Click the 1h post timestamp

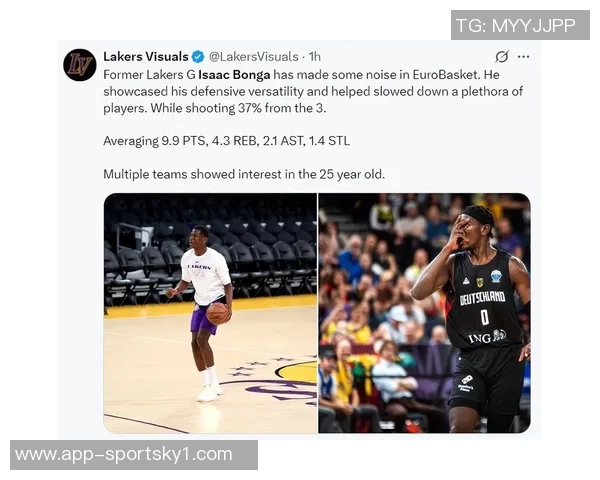pyautogui.click(x=315, y=57)
